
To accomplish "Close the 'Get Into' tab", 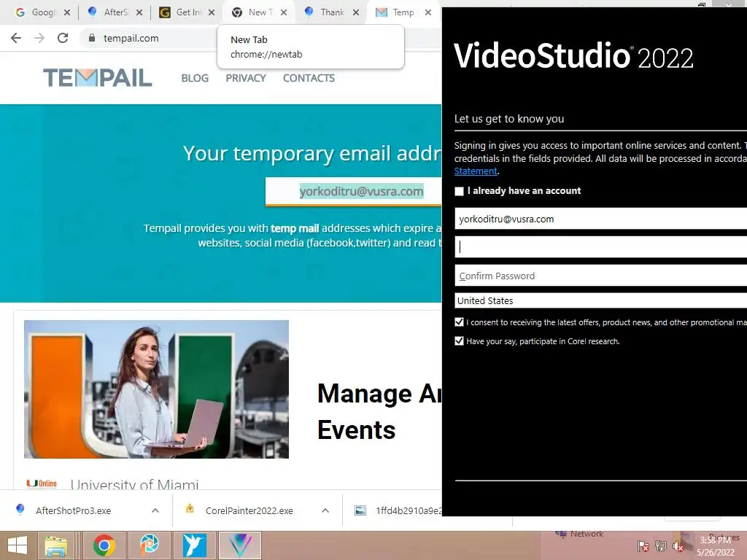I will (x=212, y=12).
